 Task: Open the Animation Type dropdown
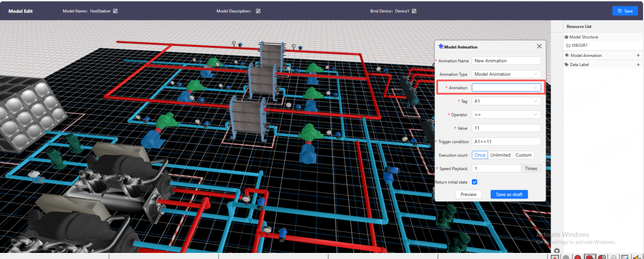[x=506, y=74]
